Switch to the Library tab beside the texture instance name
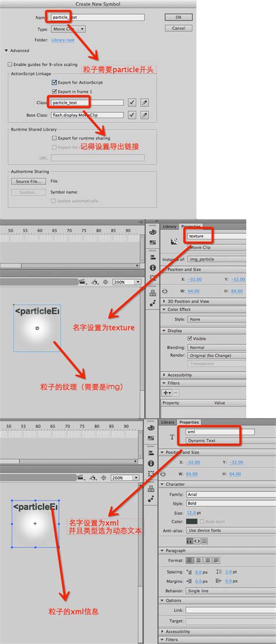This screenshot has height=644, width=276. [x=169, y=226]
